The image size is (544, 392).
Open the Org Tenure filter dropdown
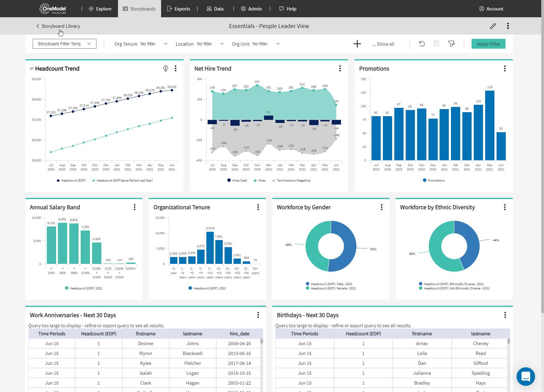(166, 44)
